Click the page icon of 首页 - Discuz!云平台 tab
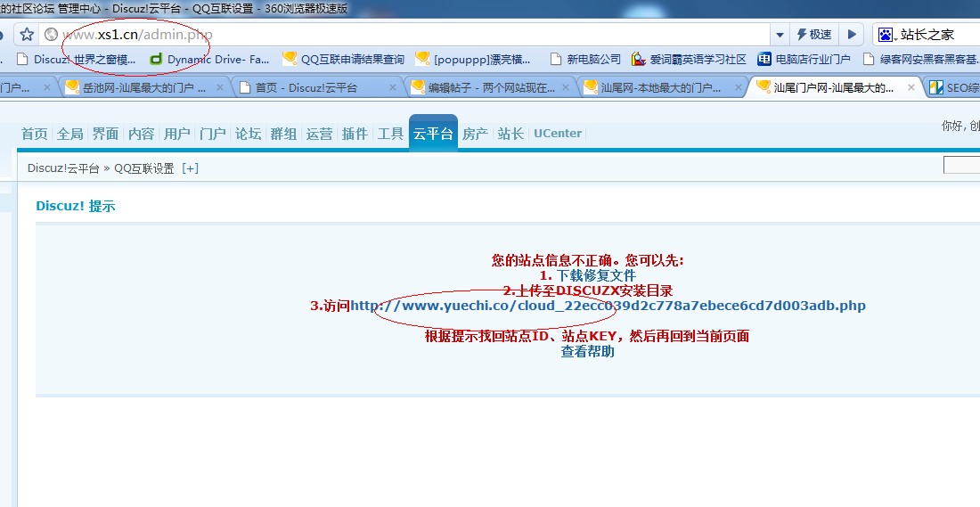Image resolution: width=980 pixels, height=507 pixels. click(x=245, y=87)
